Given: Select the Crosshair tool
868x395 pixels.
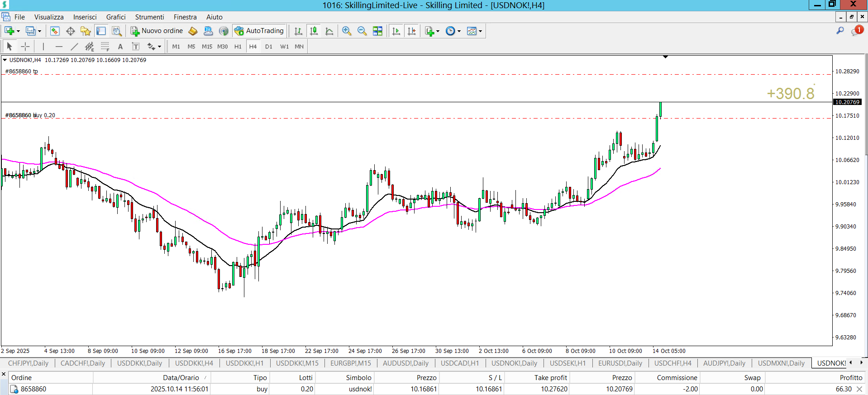Looking at the screenshot, I should [x=25, y=47].
